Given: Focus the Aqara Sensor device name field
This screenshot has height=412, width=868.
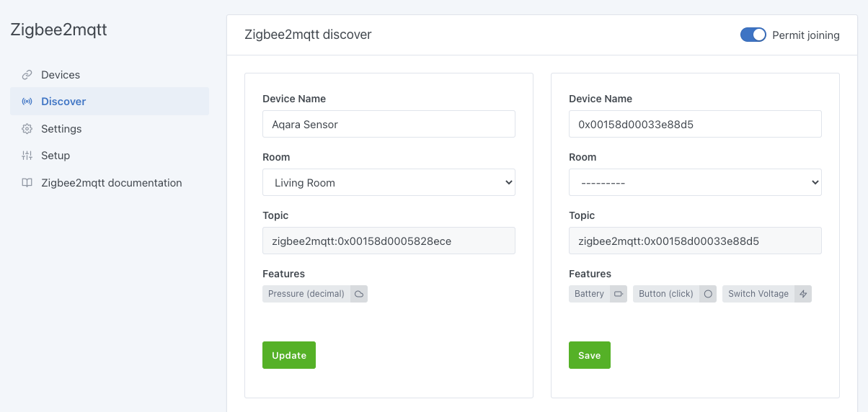Looking at the screenshot, I should coord(389,124).
